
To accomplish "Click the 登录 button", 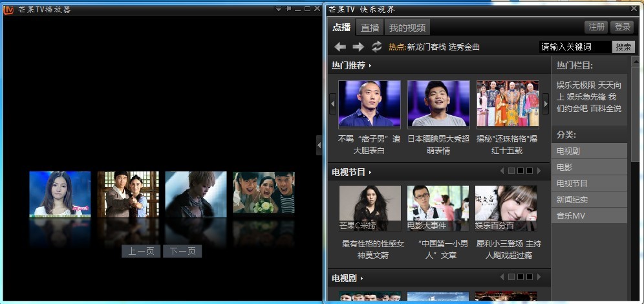I will coord(623,27).
